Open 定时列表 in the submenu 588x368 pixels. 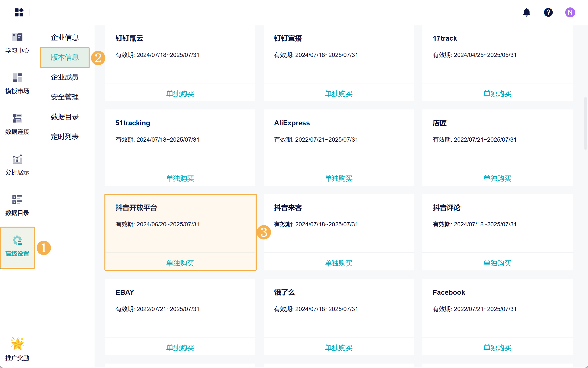[x=65, y=137]
